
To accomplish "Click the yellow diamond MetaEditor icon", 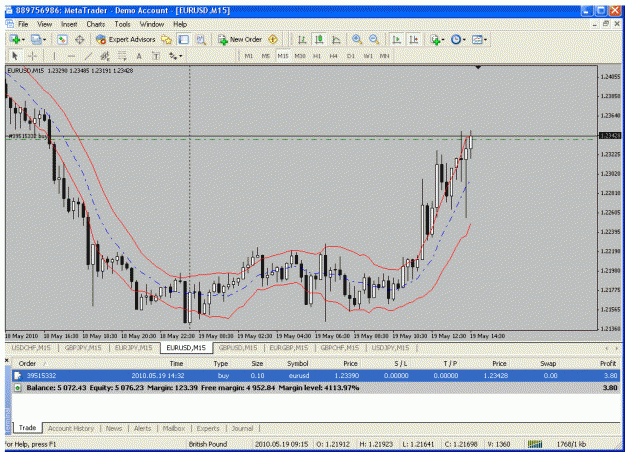I will pyautogui.click(x=273, y=39).
